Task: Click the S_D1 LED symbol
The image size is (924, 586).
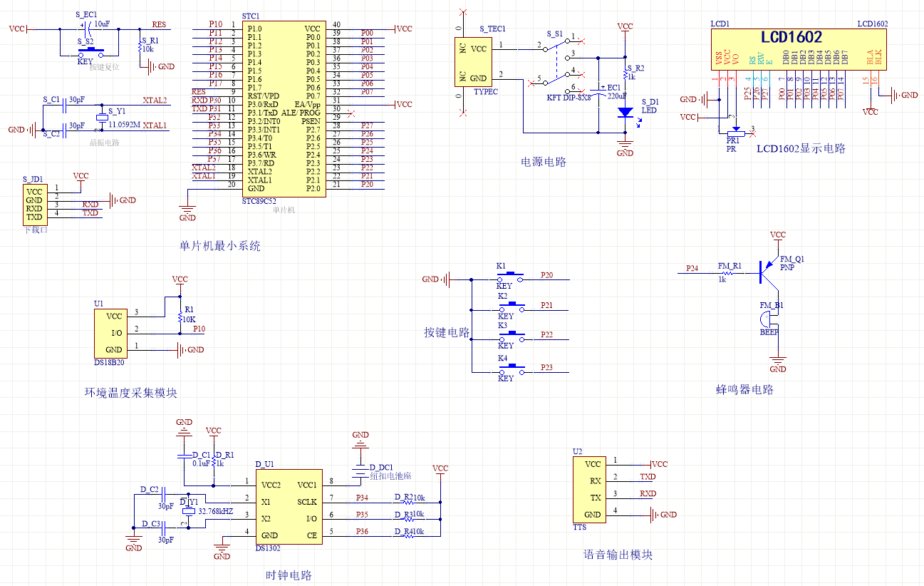Action: tap(625, 113)
